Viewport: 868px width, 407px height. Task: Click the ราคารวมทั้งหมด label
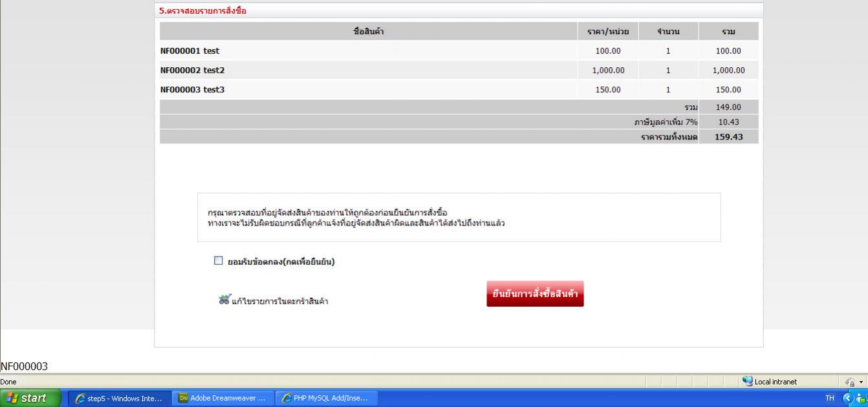pos(669,137)
